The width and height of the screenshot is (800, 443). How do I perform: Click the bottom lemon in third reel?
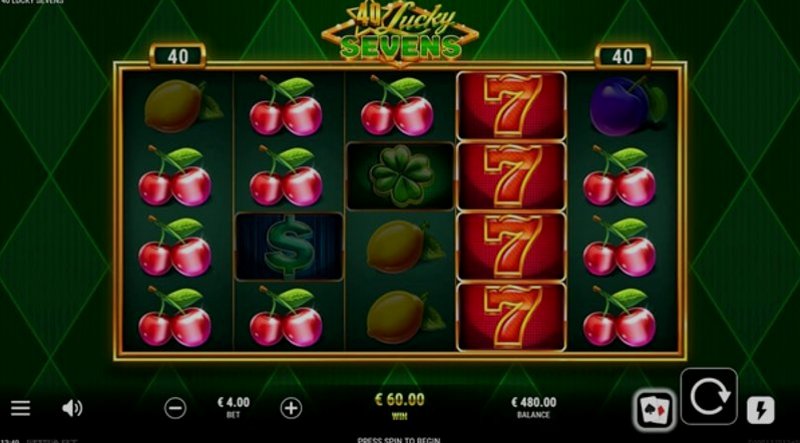coord(404,317)
